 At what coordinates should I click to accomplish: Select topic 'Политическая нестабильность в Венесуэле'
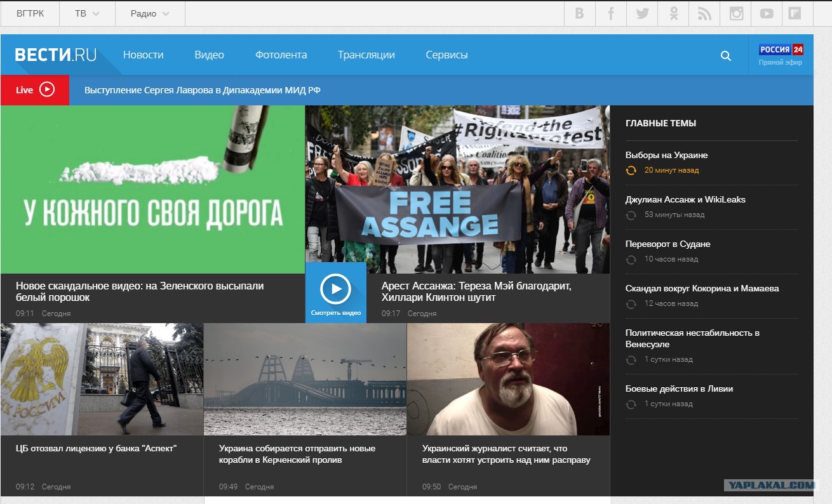(692, 338)
